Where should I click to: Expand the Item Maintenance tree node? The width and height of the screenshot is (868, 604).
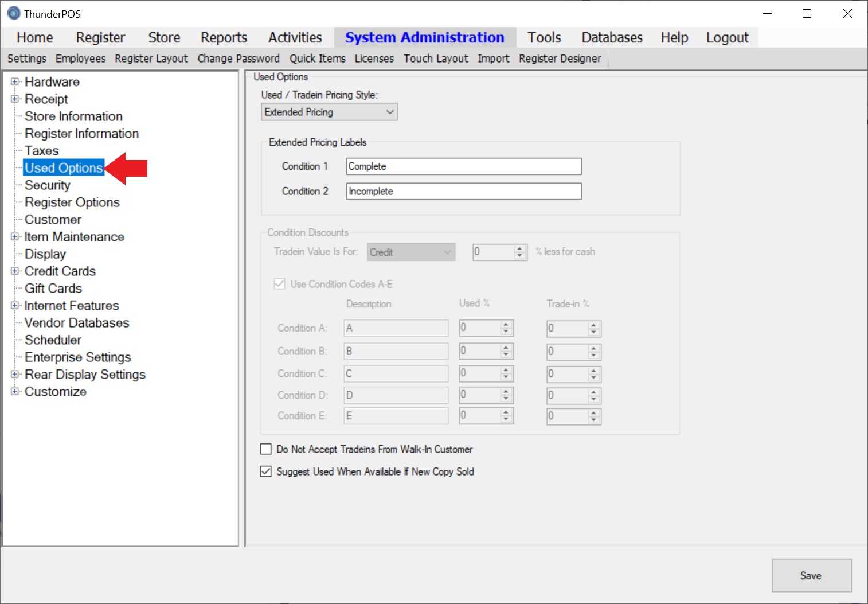point(15,237)
